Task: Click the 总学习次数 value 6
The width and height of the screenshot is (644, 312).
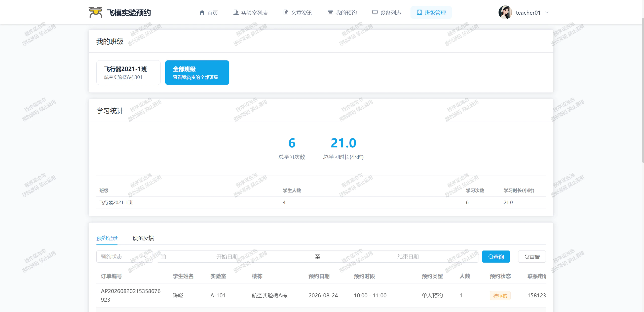Action: pyautogui.click(x=292, y=143)
